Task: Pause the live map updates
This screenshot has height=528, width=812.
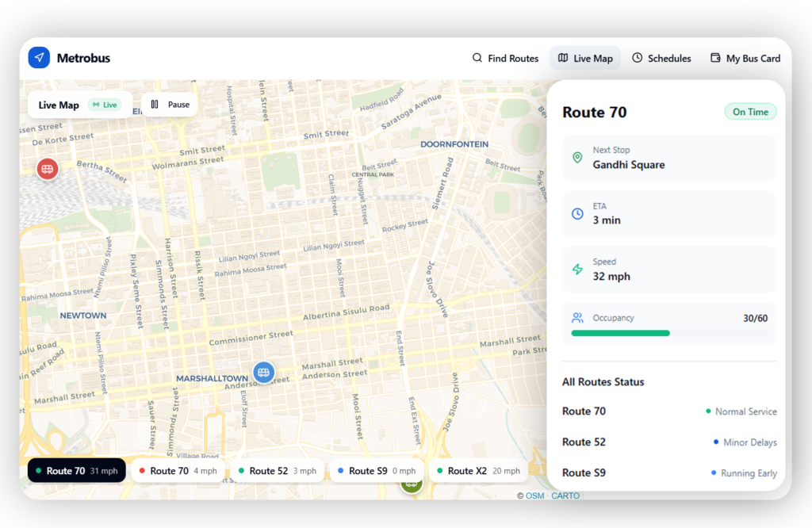Action: click(170, 105)
